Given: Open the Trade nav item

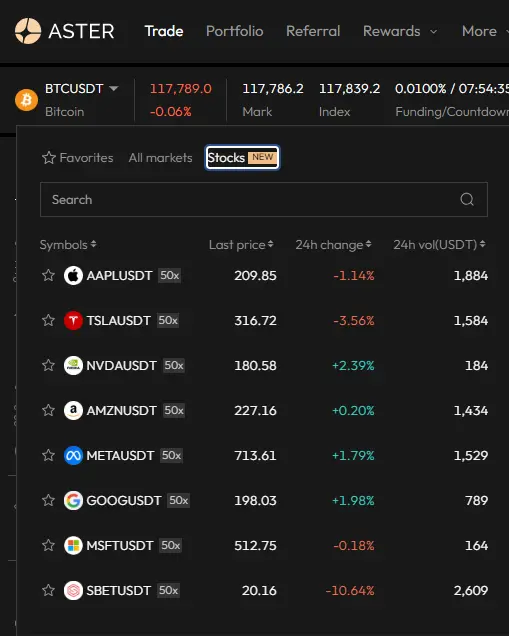Looking at the screenshot, I should [164, 31].
